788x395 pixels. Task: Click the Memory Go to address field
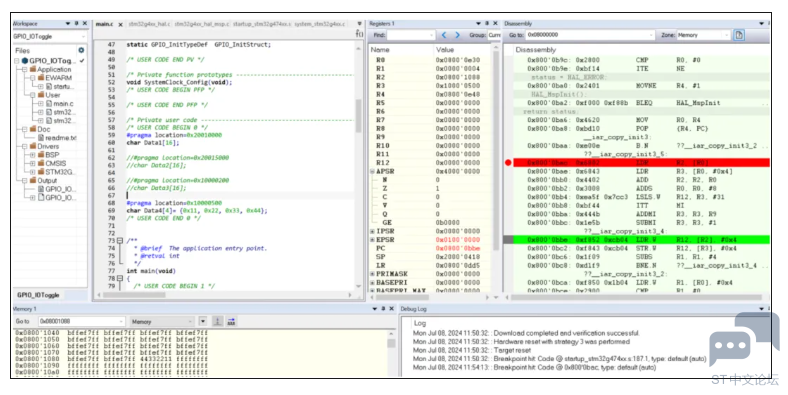[81, 321]
